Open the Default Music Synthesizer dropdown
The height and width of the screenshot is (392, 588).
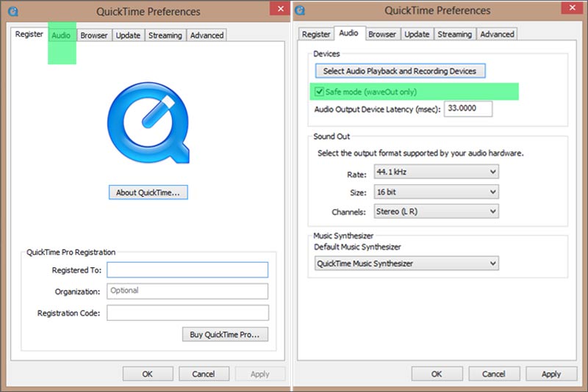coord(406,263)
